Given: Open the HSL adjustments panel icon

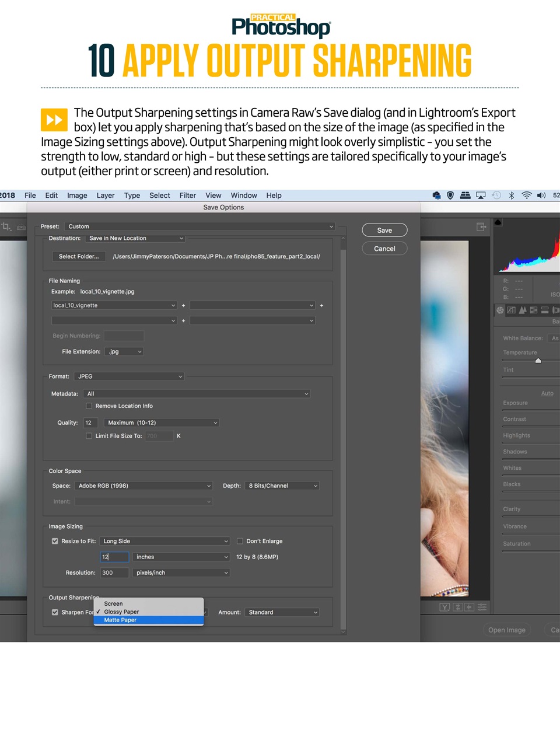Looking at the screenshot, I should [x=533, y=310].
